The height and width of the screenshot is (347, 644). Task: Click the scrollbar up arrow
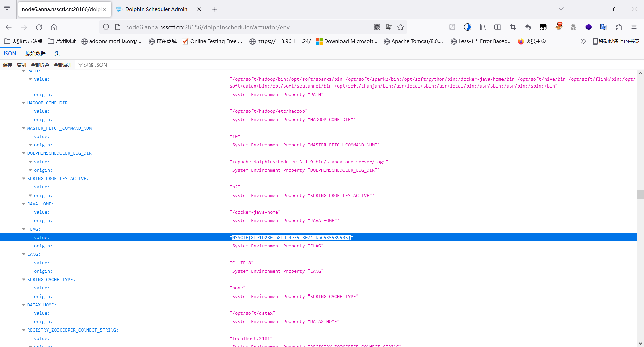tap(640, 73)
